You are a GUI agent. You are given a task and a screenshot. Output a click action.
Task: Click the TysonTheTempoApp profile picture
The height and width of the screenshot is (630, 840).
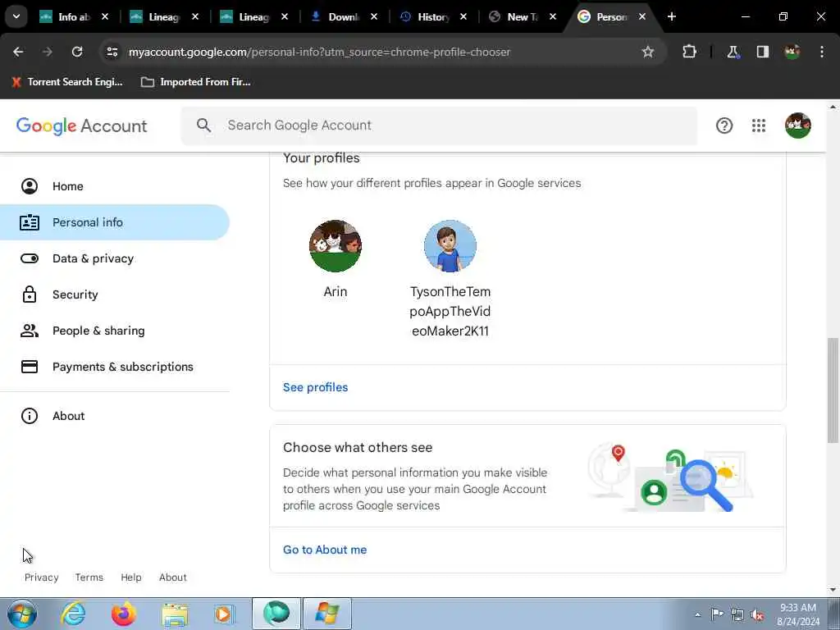click(x=450, y=246)
